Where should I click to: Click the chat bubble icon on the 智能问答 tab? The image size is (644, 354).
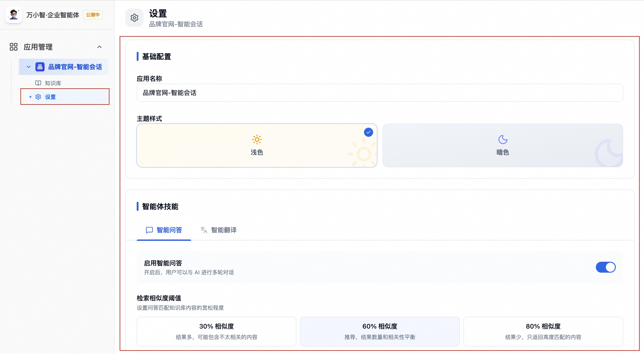coord(149,230)
